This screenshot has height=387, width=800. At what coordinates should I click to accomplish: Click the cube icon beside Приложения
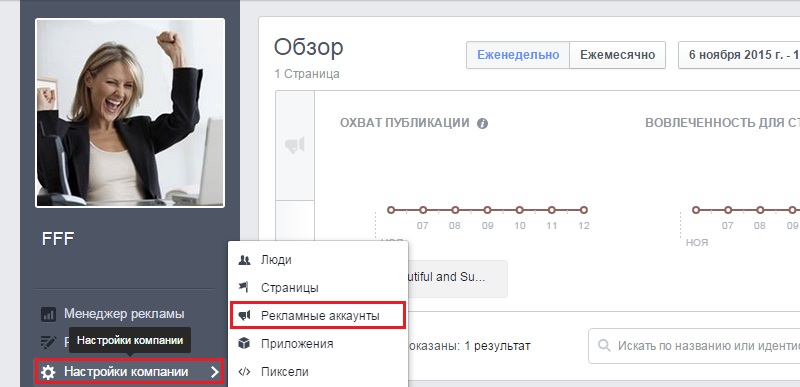[x=244, y=344]
